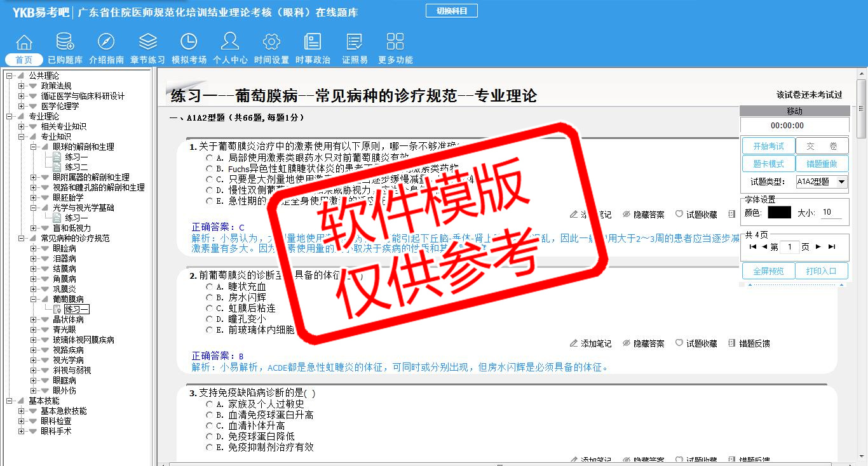The height and width of the screenshot is (466, 868).
Task: Select 眼科检查 in the tree
Action: pyautogui.click(x=57, y=421)
